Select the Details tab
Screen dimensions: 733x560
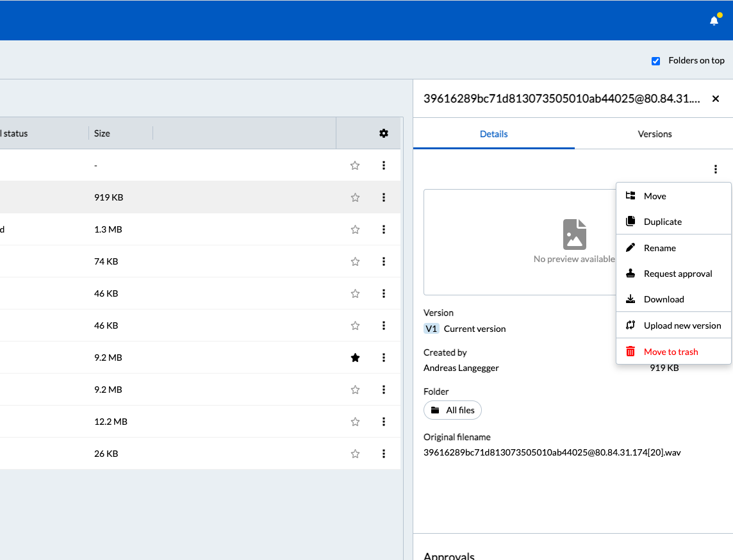click(493, 134)
